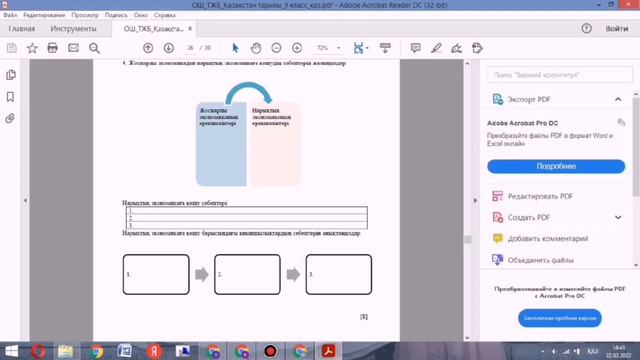Collapse the left navigation pane arrow
Image resolution: width=640 pixels, height=360 pixels.
point(25,200)
